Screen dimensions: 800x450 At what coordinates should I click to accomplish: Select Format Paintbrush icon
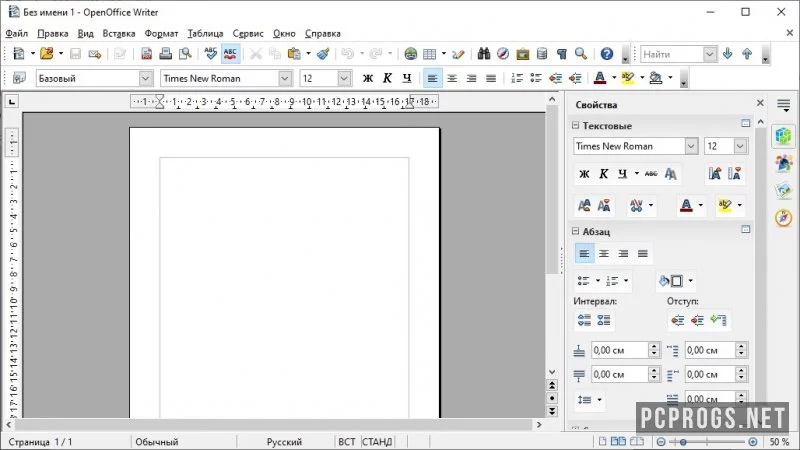pos(323,54)
